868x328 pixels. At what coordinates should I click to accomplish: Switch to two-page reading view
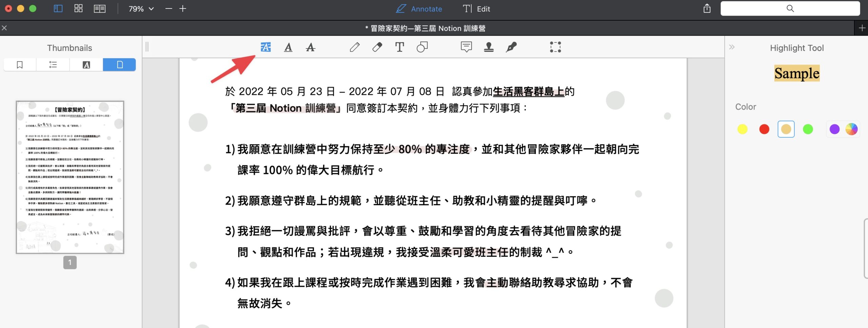pos(100,8)
